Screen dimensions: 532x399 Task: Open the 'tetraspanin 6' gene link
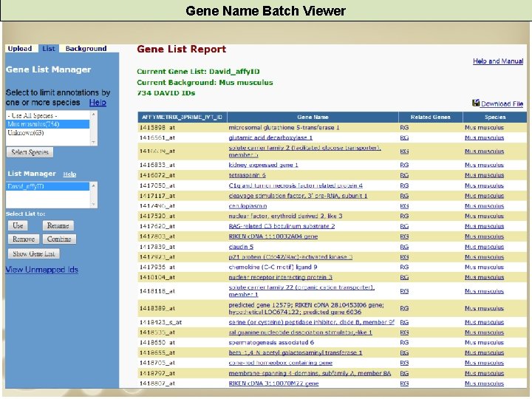point(247,175)
